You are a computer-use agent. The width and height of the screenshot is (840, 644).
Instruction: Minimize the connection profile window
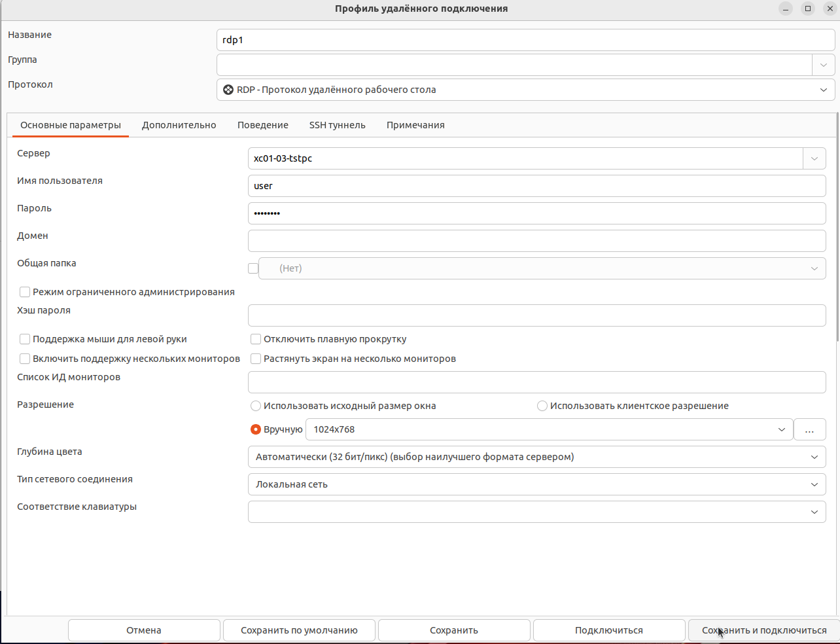[786, 9]
